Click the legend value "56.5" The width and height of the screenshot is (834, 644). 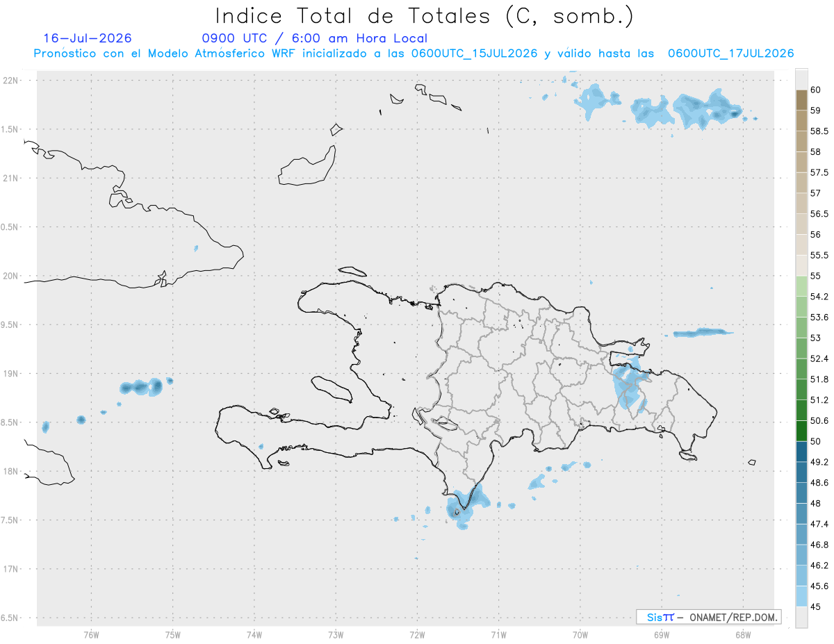pyautogui.click(x=819, y=214)
